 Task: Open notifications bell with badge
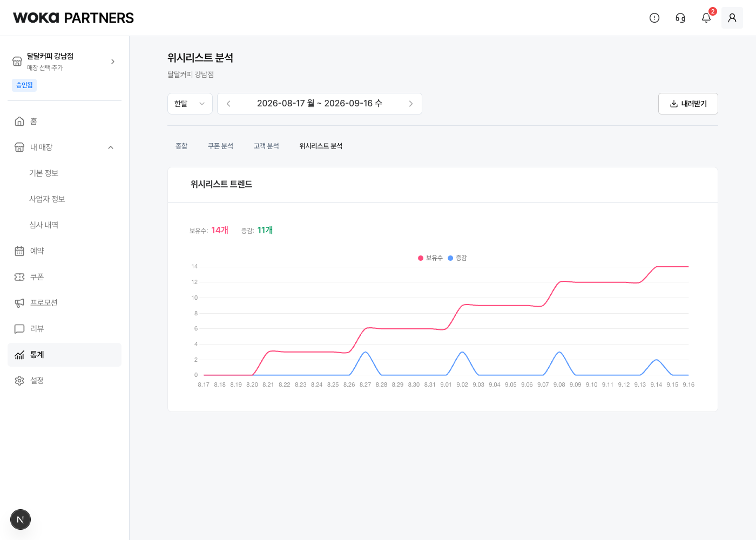coord(706,18)
